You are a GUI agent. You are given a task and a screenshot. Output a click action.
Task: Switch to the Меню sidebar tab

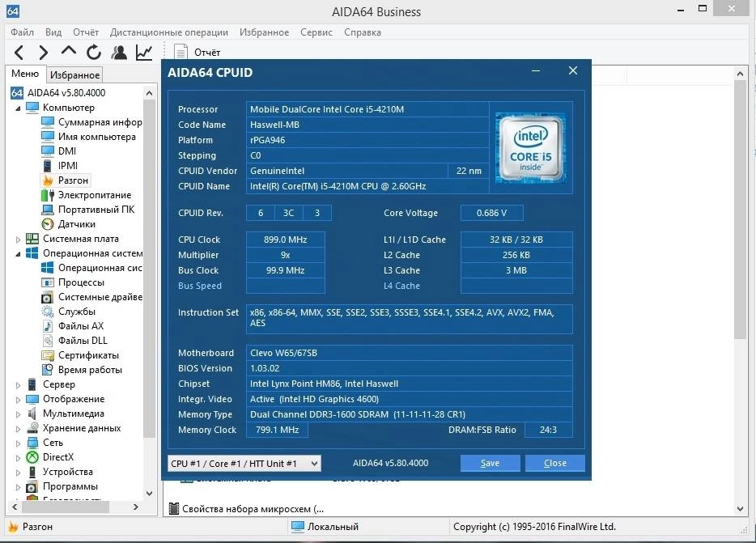click(x=25, y=74)
